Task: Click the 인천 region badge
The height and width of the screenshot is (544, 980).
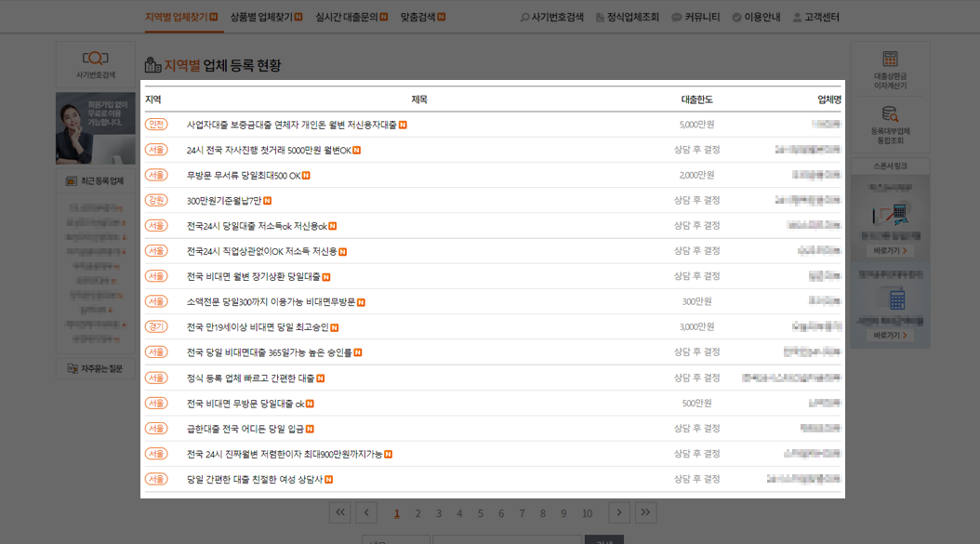Action: pos(157,124)
